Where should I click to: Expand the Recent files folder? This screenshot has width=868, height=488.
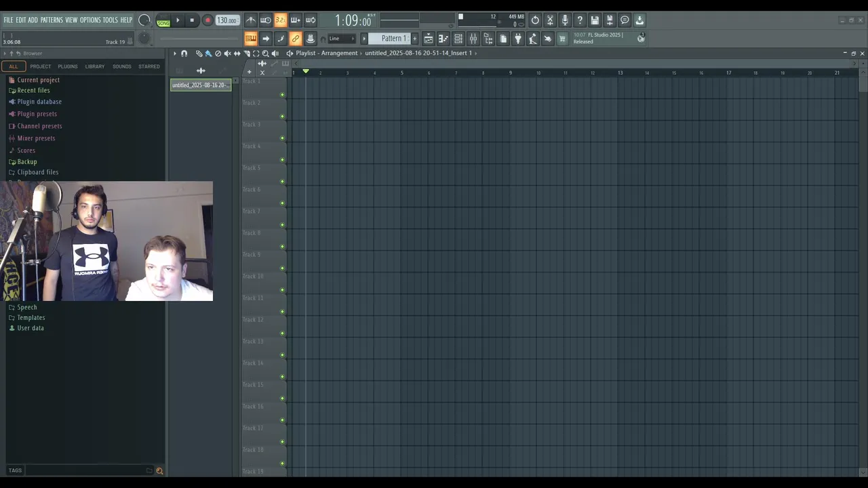(x=33, y=90)
